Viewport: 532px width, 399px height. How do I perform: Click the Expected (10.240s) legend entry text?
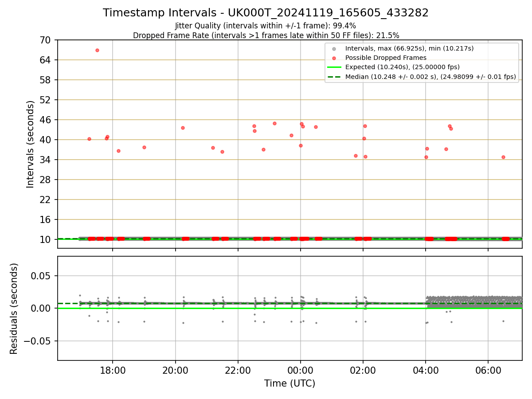[403, 67]
